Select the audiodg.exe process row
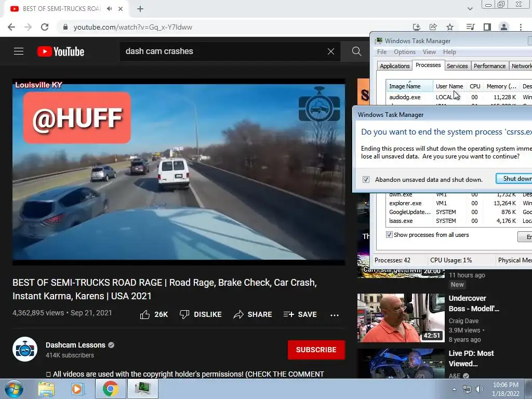The height and width of the screenshot is (399, 532). pos(459,97)
